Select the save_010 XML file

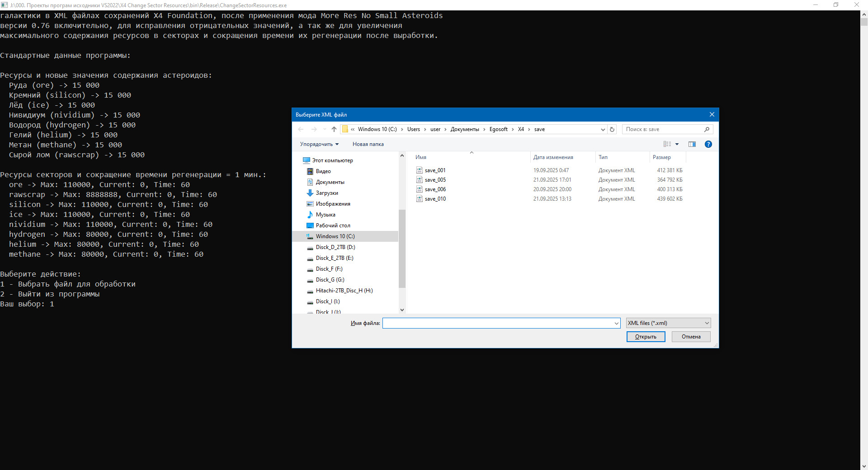(x=435, y=199)
